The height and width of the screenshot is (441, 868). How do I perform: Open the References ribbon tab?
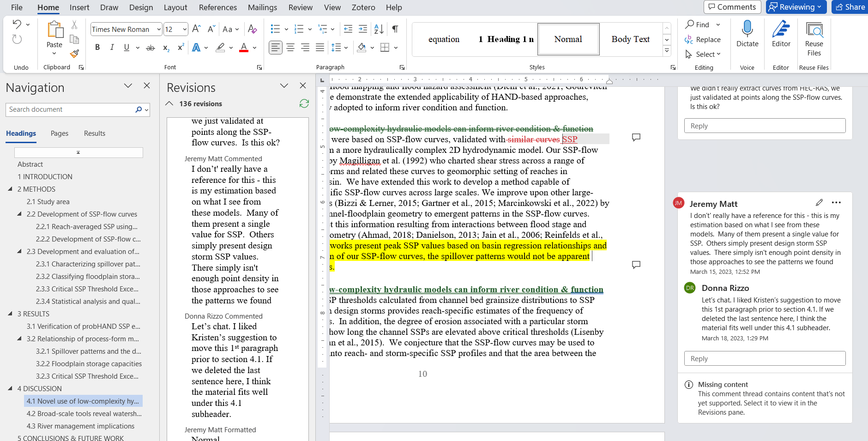point(217,7)
